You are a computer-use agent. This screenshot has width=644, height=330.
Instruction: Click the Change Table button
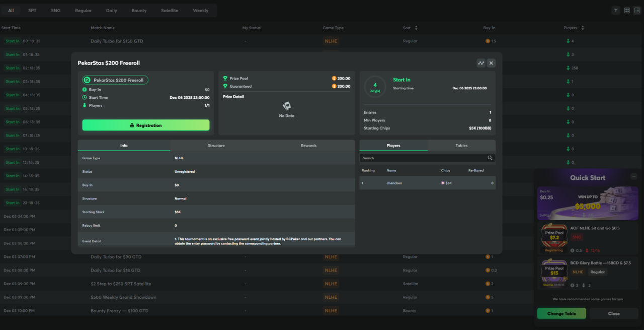[562, 313]
